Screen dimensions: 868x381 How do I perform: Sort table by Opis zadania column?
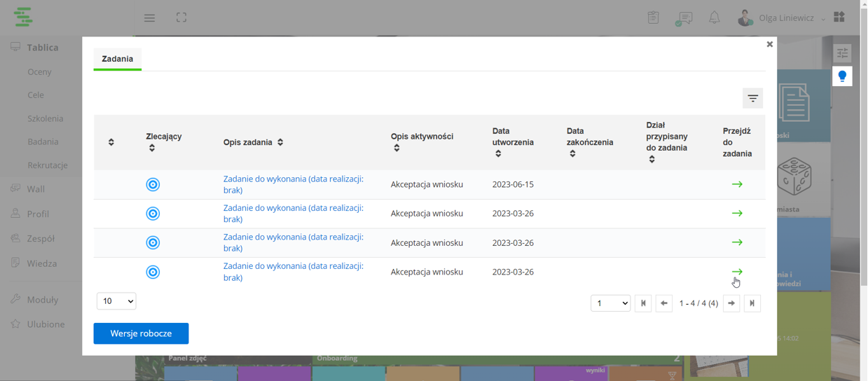280,142
